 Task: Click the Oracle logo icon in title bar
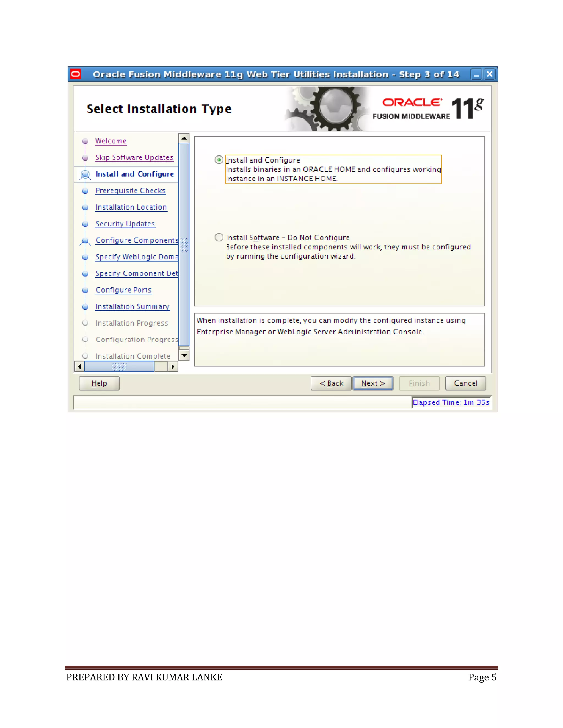tap(76, 74)
